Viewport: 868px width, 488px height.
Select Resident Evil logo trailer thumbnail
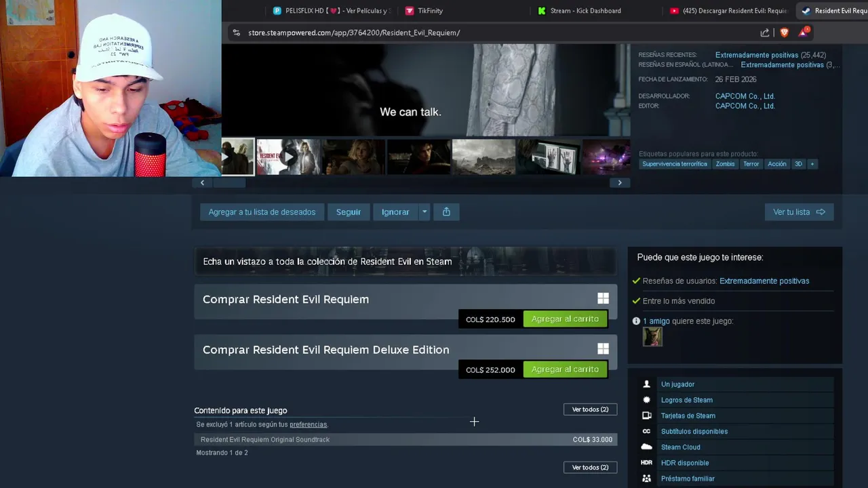point(288,157)
